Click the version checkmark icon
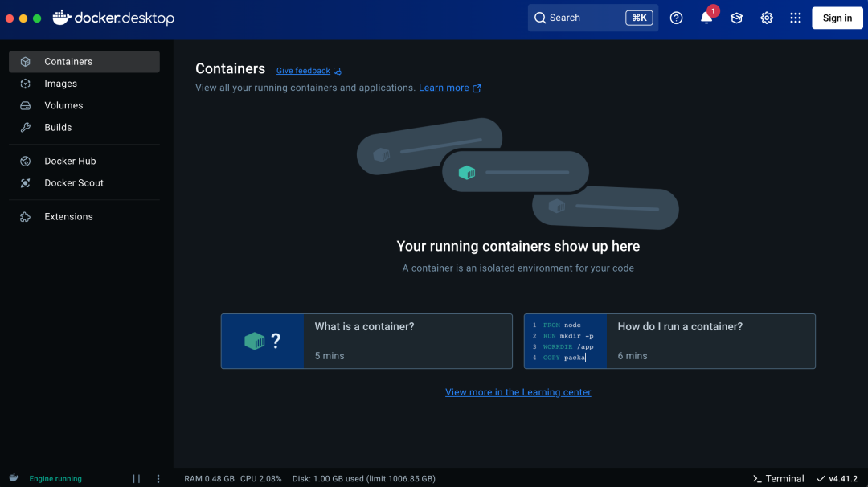This screenshot has height=487, width=868. click(821, 479)
